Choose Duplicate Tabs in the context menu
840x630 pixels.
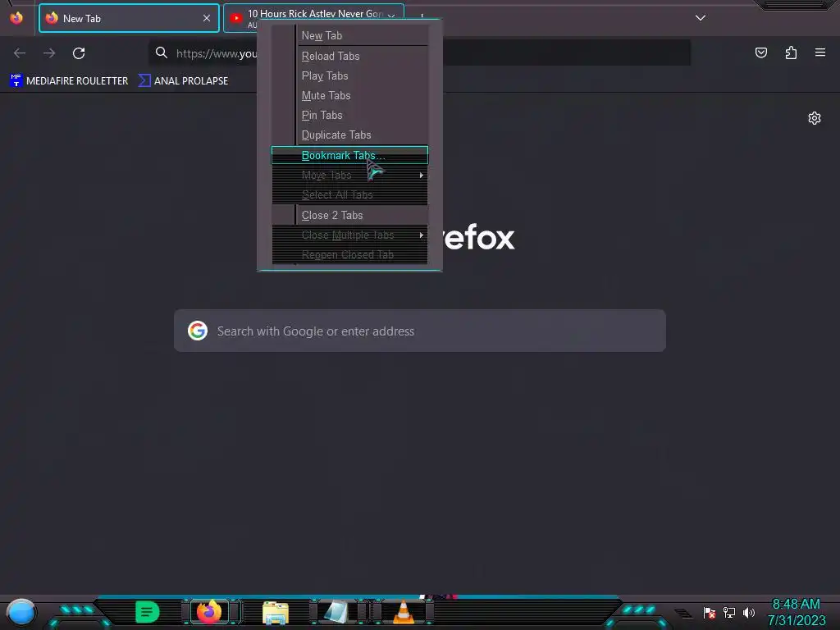349,135
